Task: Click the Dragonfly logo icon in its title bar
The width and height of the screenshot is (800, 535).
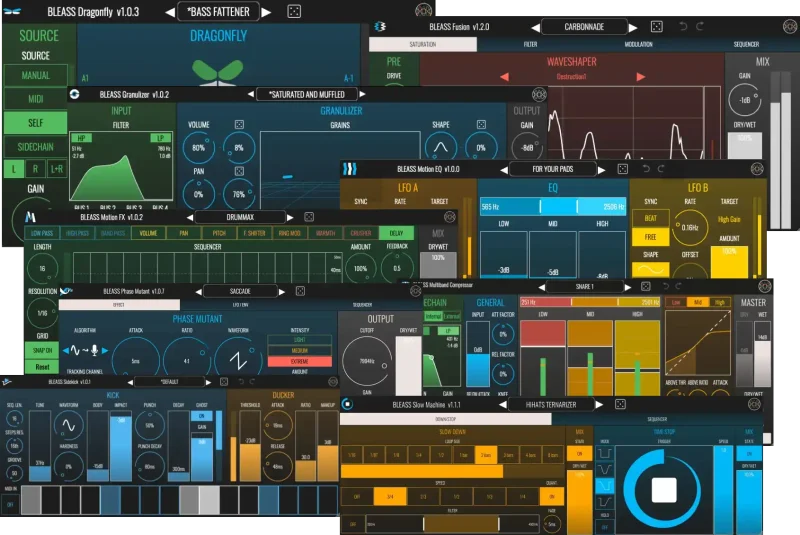Action: click(x=12, y=11)
